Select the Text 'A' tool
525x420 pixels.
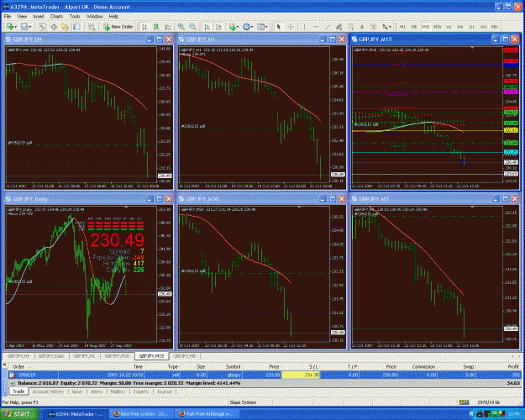click(362, 27)
